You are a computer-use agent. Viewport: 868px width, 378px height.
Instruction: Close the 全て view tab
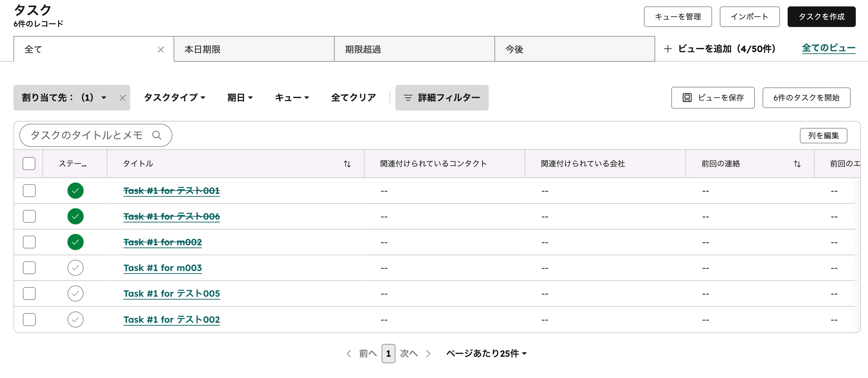(160, 49)
